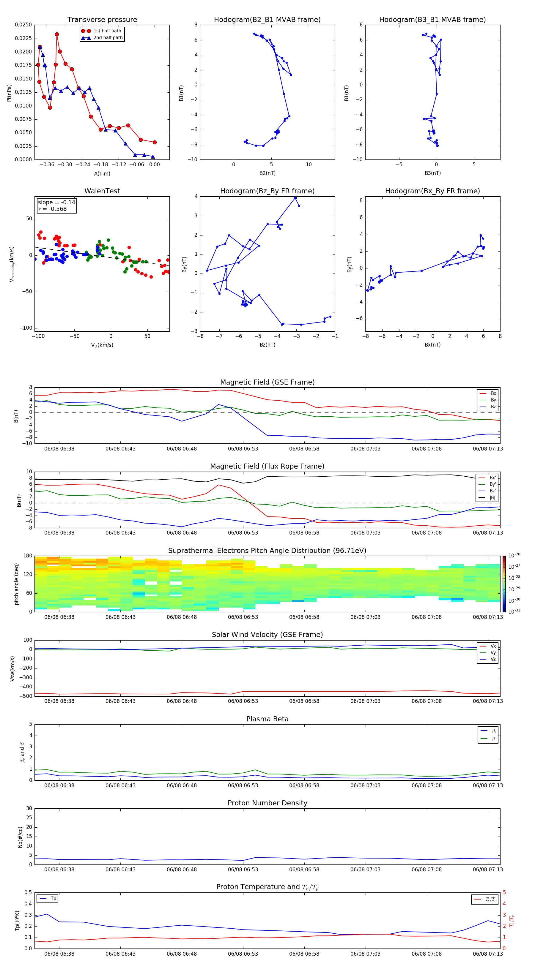Click the 'A(T·m)' x-axis label
The height and width of the screenshot is (980, 535).
(x=102, y=173)
